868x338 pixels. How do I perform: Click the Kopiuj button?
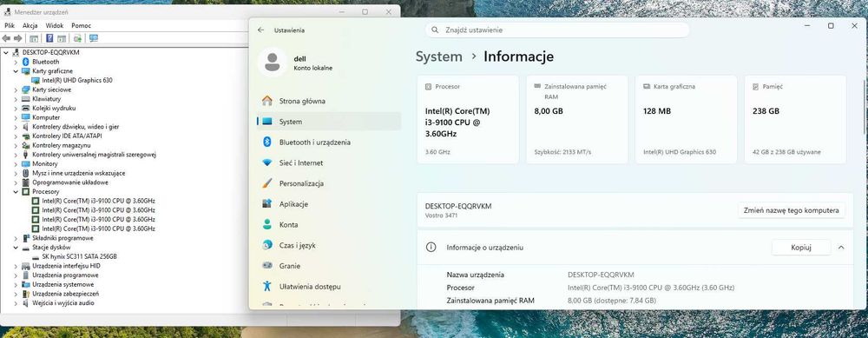click(801, 247)
